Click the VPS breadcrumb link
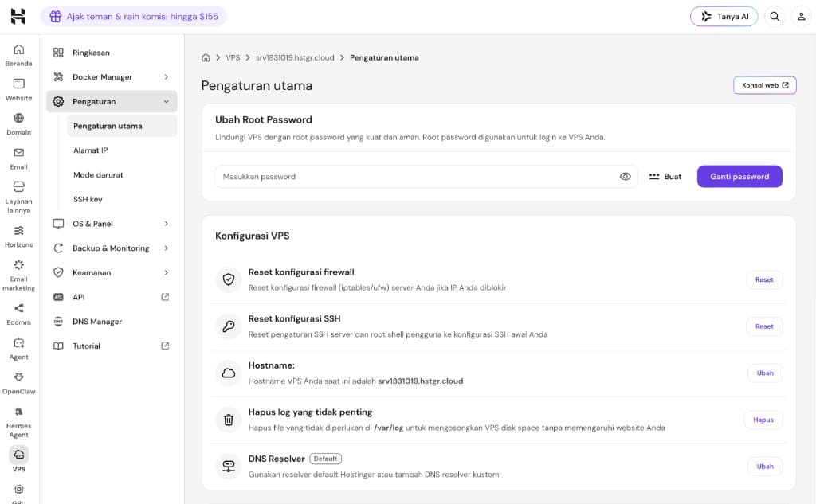The image size is (816, 504). [x=233, y=58]
